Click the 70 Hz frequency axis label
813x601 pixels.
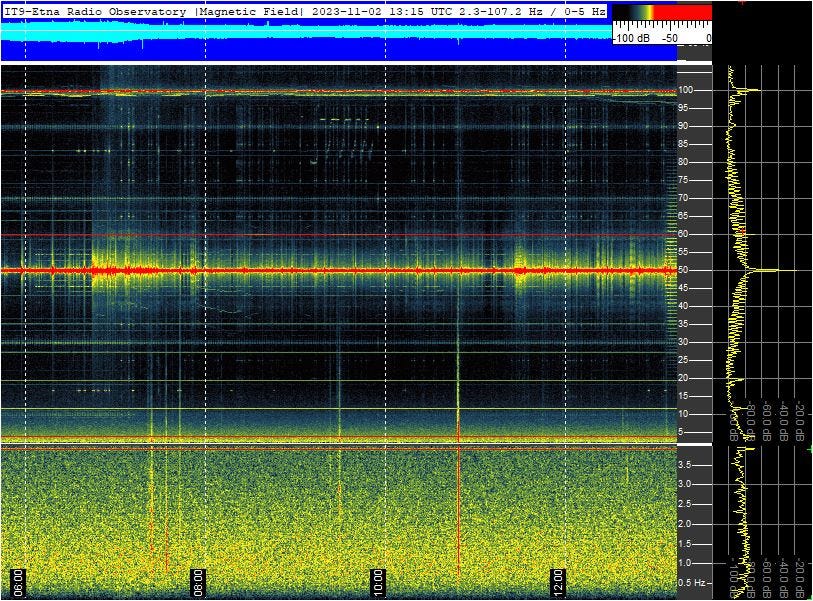tap(683, 198)
